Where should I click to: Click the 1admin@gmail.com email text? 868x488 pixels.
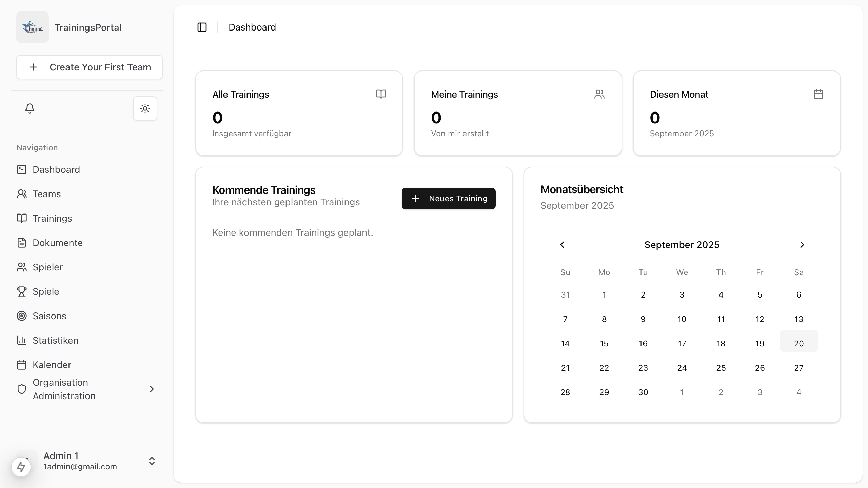(80, 467)
